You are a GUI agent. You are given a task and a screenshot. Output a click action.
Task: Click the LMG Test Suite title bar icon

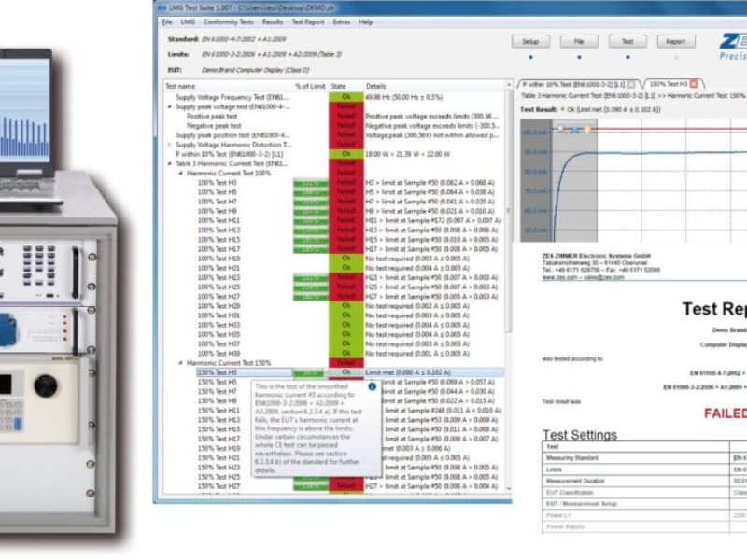pos(161,9)
